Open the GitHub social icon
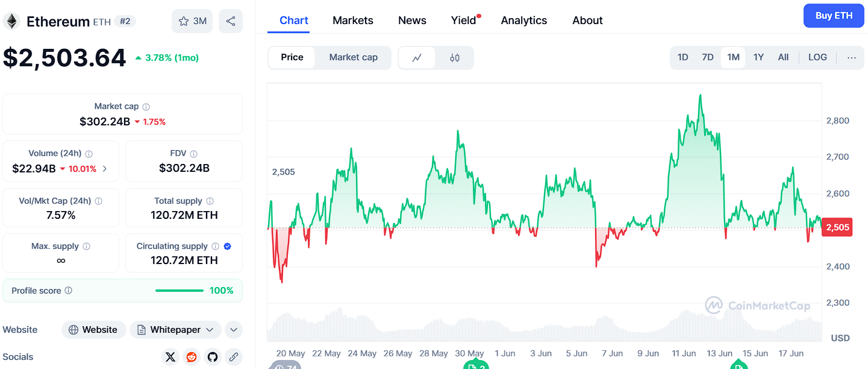 213,357
